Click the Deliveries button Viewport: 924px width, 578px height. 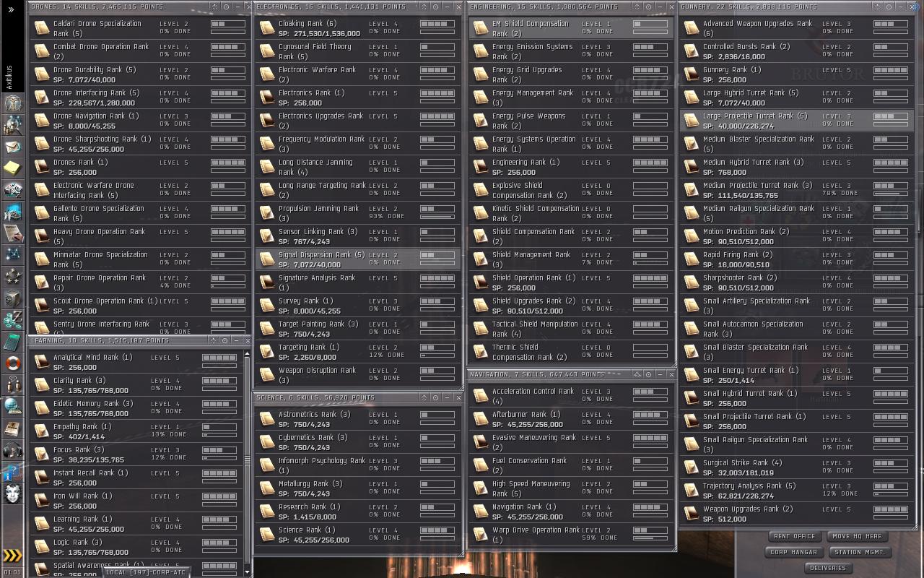tap(827, 568)
